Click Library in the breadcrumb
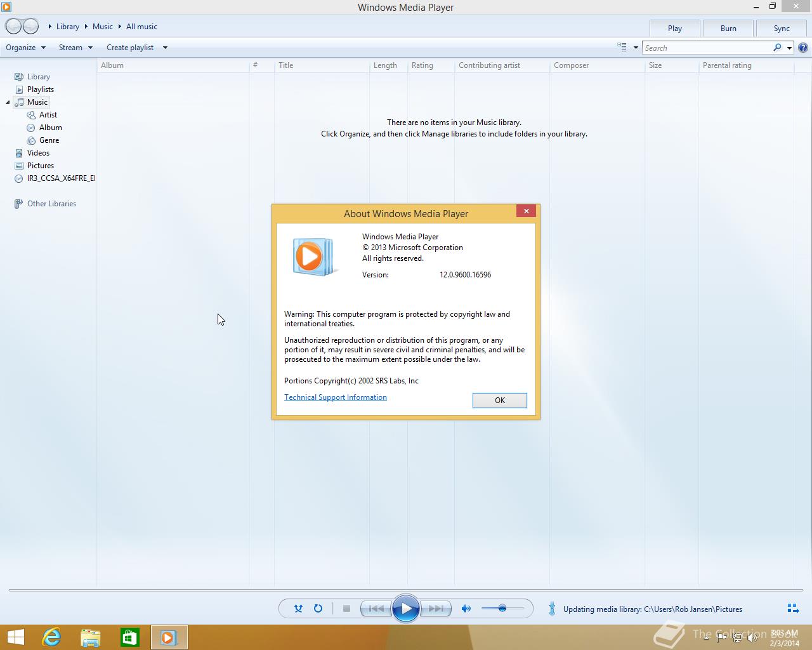The width and height of the screenshot is (812, 650). tap(68, 27)
